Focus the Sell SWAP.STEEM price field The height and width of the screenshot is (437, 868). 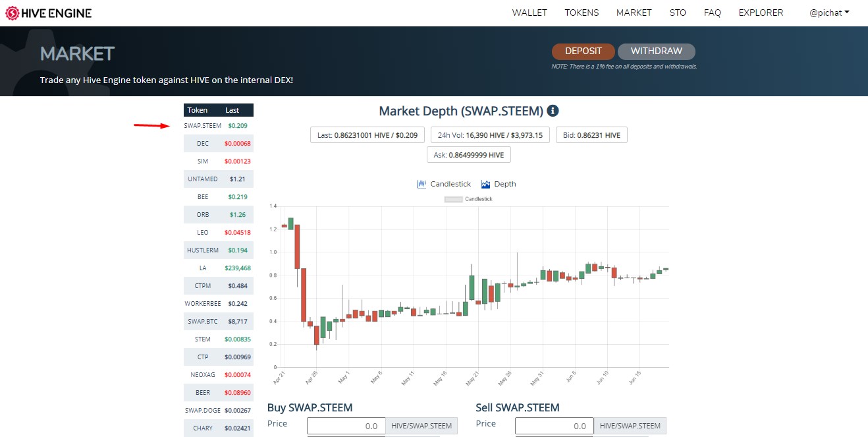(555, 426)
